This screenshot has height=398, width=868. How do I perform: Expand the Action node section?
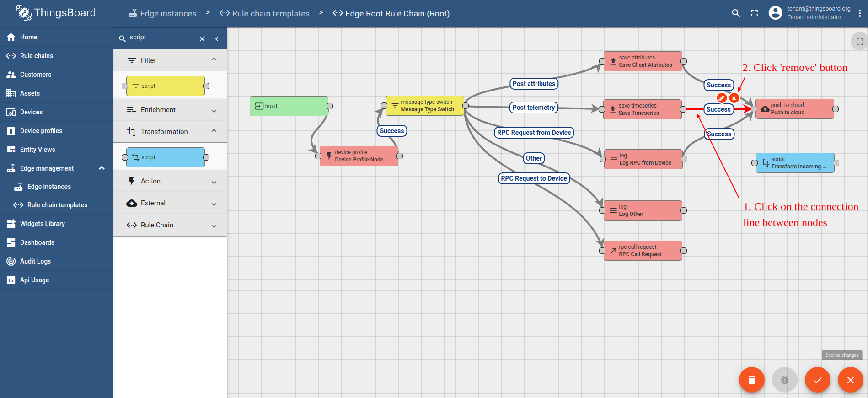pyautogui.click(x=170, y=181)
